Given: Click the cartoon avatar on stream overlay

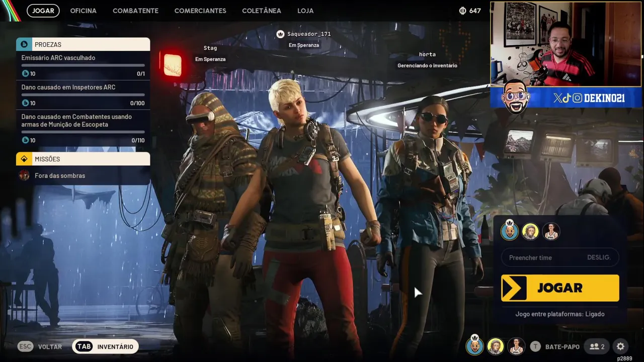Looking at the screenshot, I should click(516, 96).
